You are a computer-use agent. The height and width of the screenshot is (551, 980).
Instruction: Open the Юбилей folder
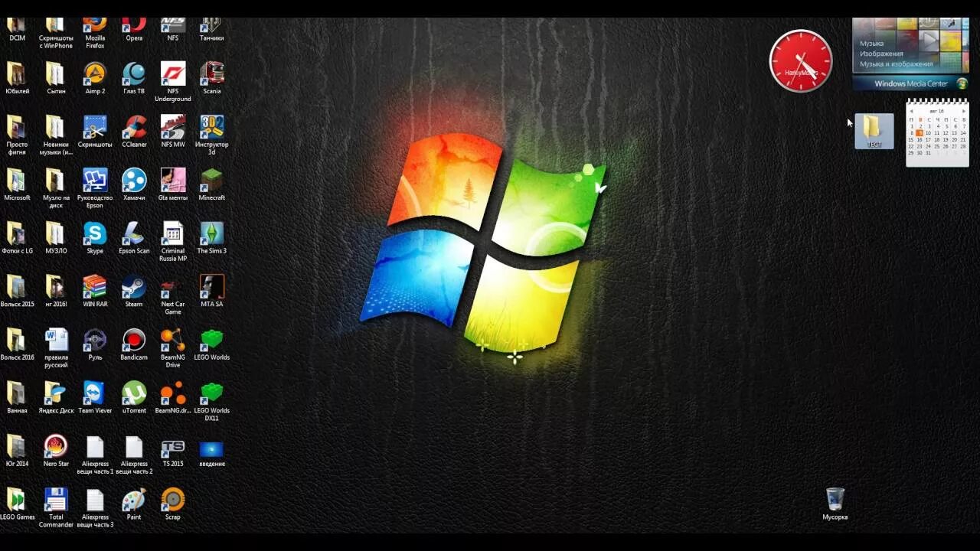pyautogui.click(x=17, y=78)
